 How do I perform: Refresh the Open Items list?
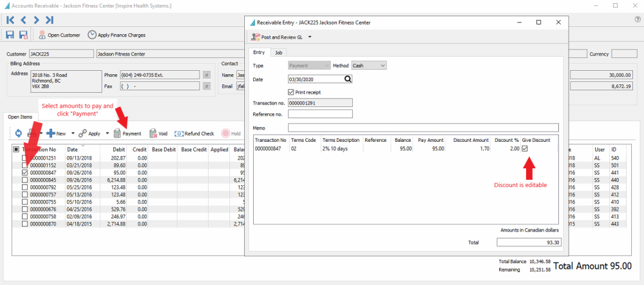coord(19,133)
